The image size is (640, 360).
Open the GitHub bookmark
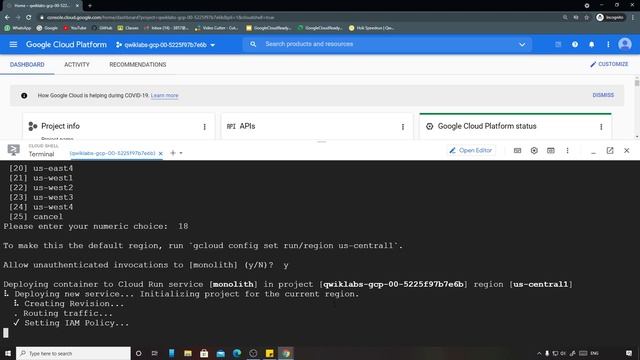(x=102, y=28)
